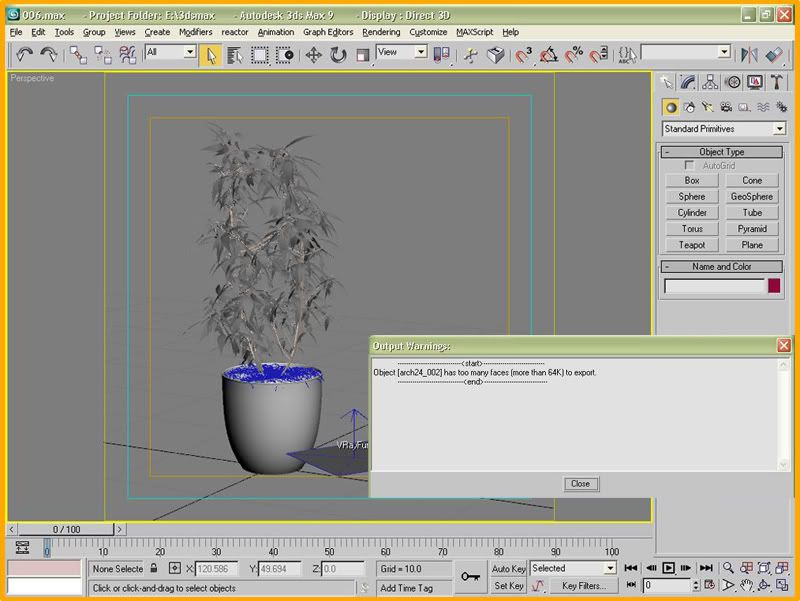The width and height of the screenshot is (800, 601).
Task: Open the Key Filters dialog
Action: [x=584, y=586]
